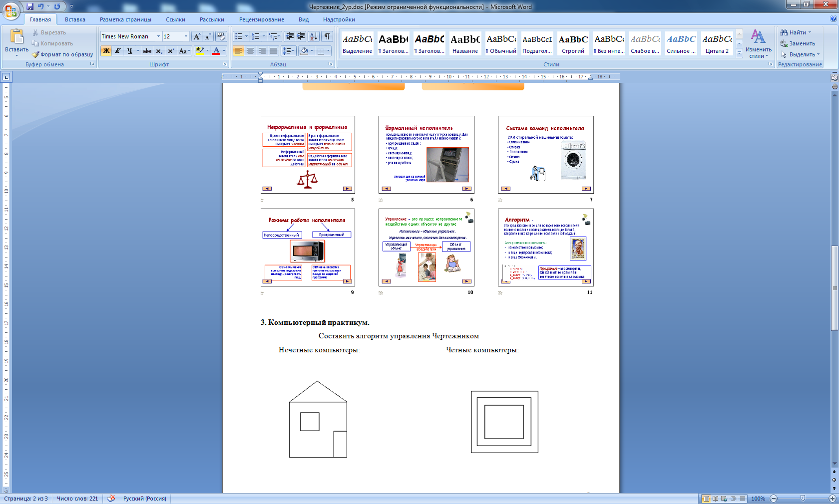839x504 pixels.
Task: Align text left
Action: coord(238,51)
